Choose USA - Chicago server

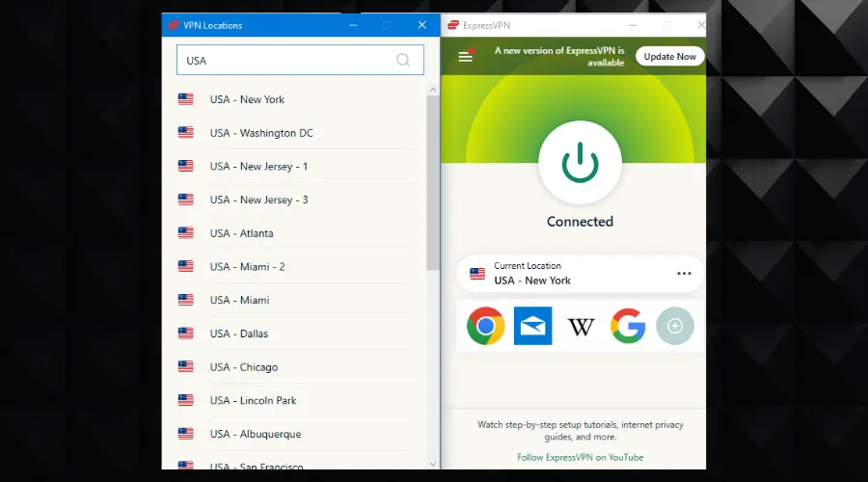(295, 367)
